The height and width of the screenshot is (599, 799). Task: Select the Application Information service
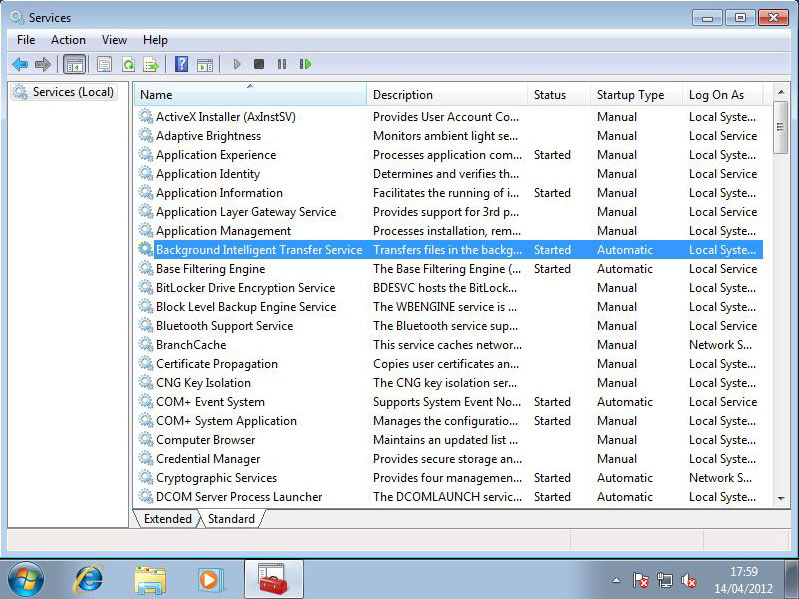coord(448,193)
